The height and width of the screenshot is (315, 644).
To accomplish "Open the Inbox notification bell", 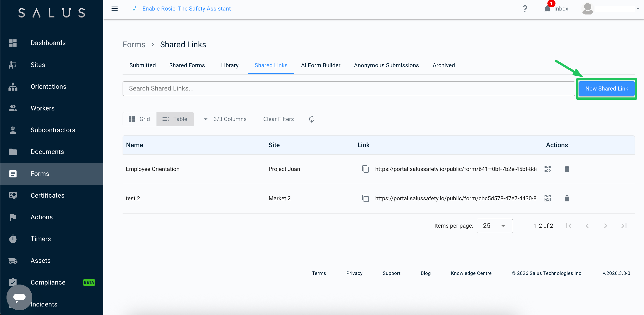I will tap(547, 9).
